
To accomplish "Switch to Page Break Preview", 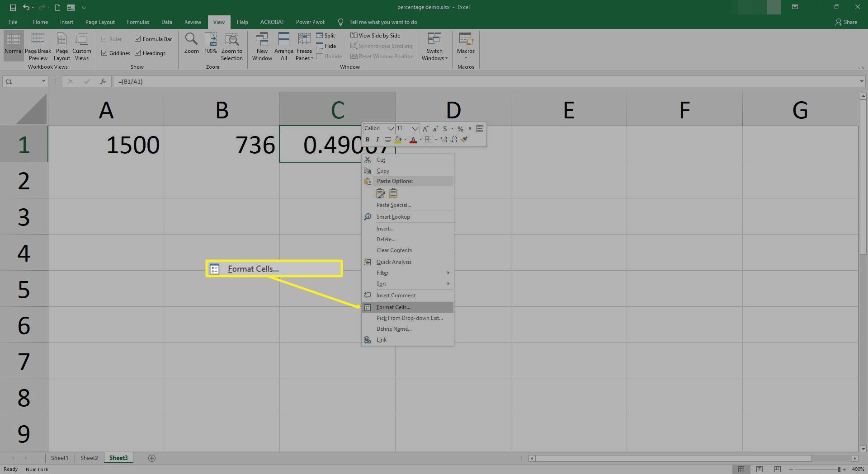I will click(x=38, y=47).
